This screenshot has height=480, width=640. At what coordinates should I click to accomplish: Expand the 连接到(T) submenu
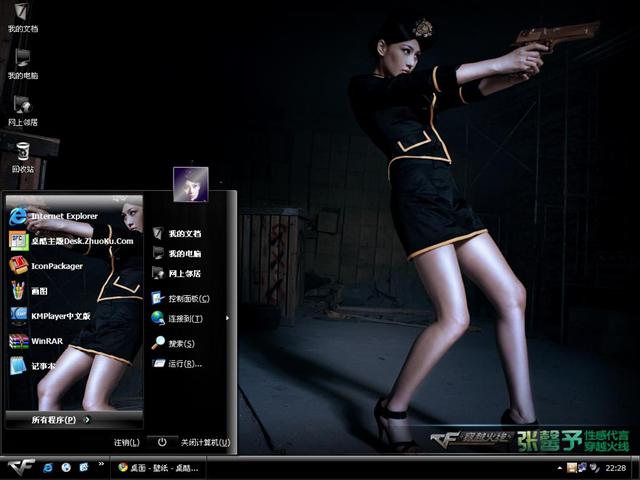185,319
